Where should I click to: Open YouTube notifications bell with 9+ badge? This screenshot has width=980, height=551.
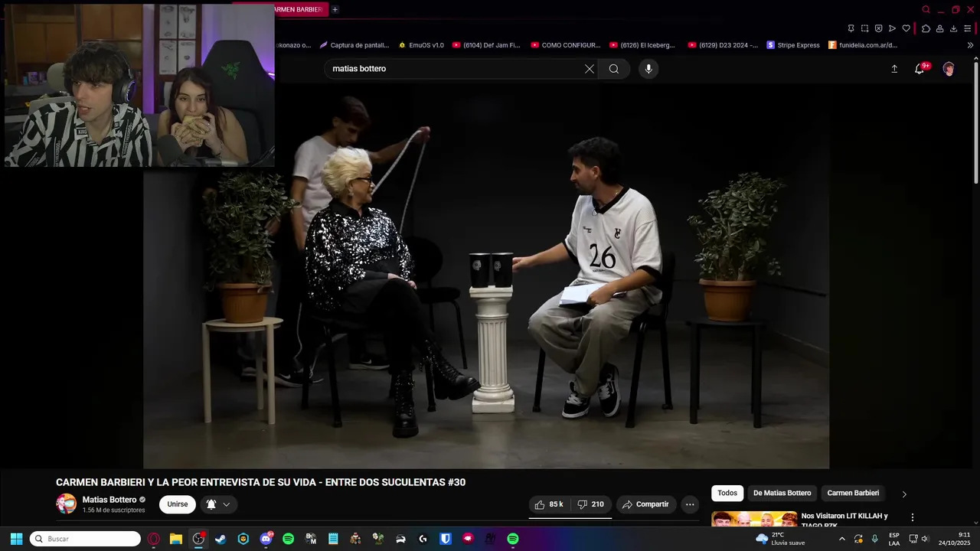920,69
